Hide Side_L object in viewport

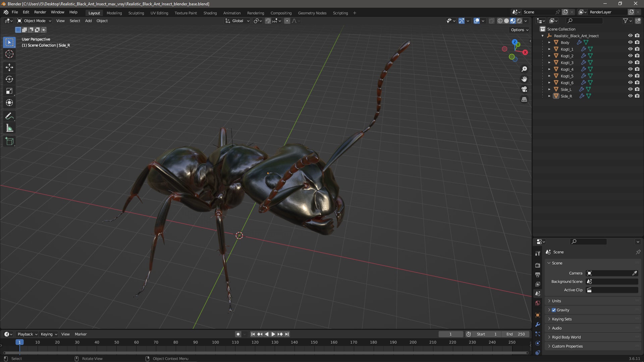click(x=630, y=89)
